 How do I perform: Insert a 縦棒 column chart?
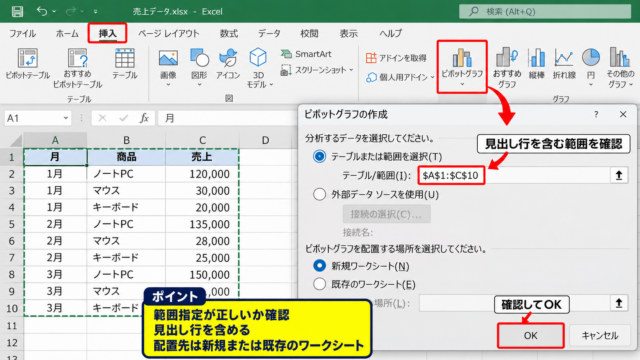[537, 63]
